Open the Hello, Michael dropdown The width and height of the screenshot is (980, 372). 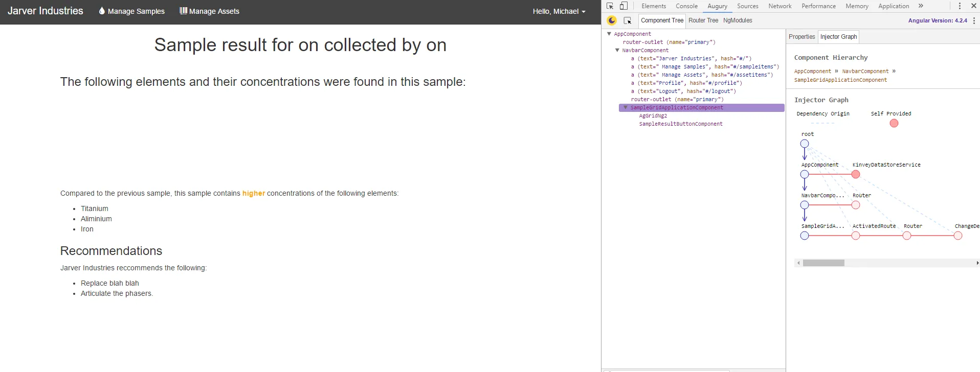[x=559, y=11]
